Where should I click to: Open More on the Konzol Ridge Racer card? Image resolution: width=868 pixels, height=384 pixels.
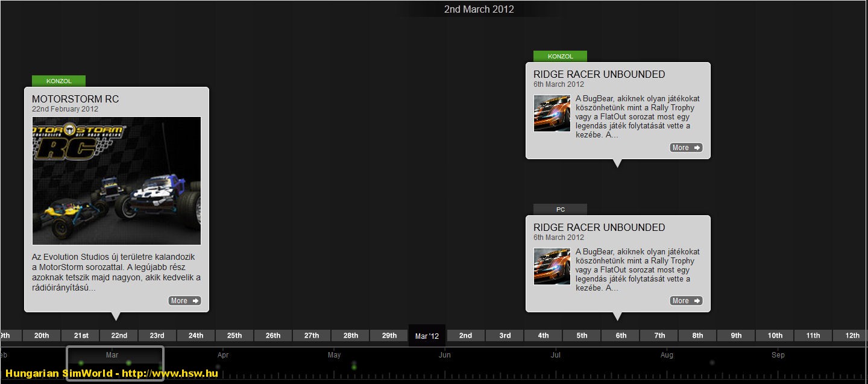click(686, 148)
